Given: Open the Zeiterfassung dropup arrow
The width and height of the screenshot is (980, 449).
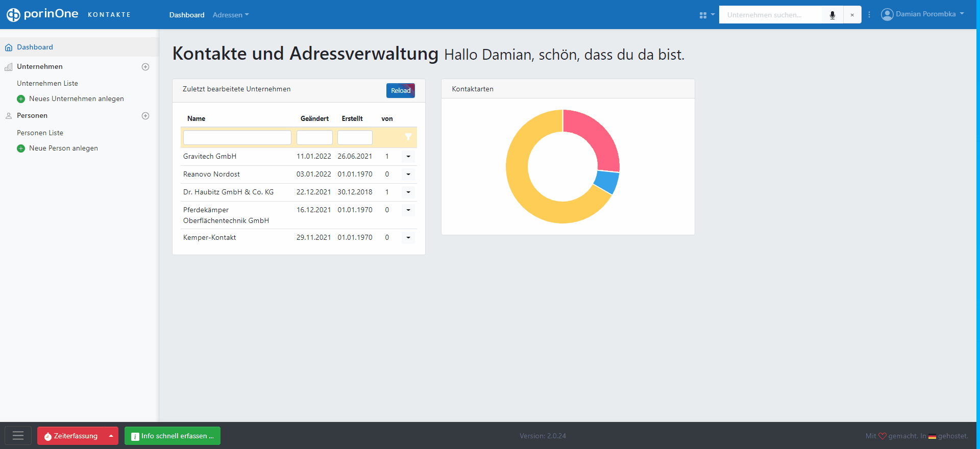Looking at the screenshot, I should (111, 436).
